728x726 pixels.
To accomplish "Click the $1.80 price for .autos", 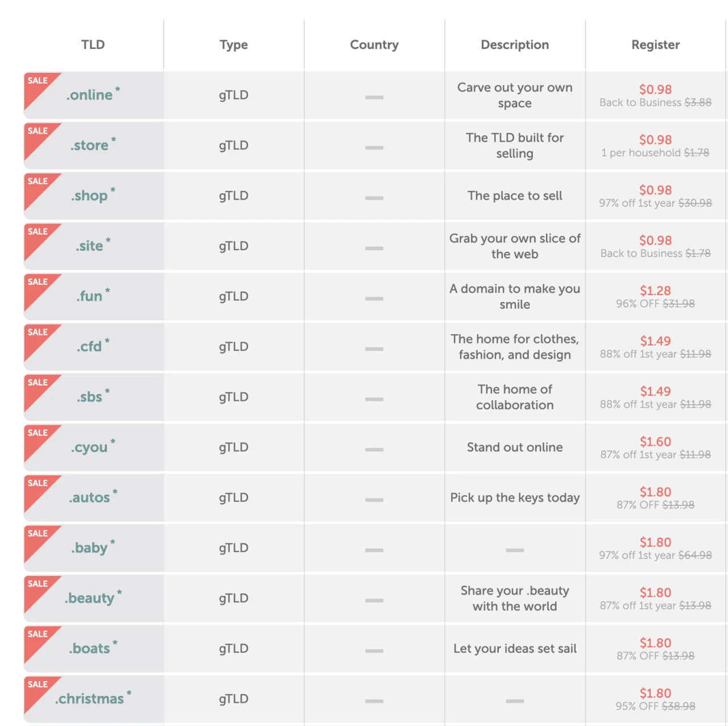I will click(x=655, y=492).
